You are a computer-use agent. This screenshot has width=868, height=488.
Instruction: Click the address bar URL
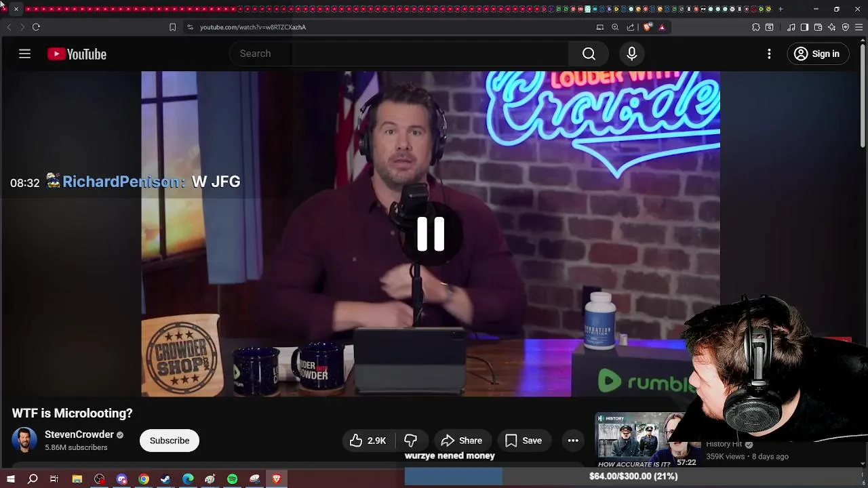coord(253,27)
